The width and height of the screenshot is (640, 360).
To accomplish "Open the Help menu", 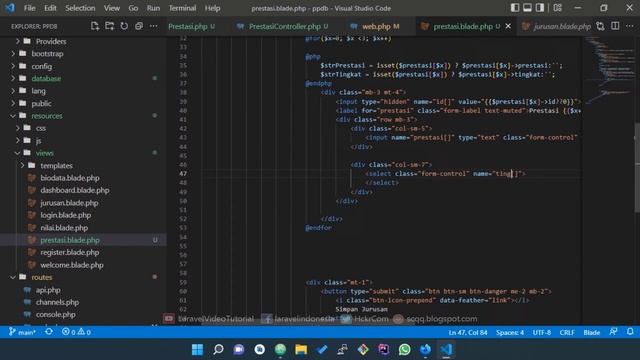I will click(212, 8).
